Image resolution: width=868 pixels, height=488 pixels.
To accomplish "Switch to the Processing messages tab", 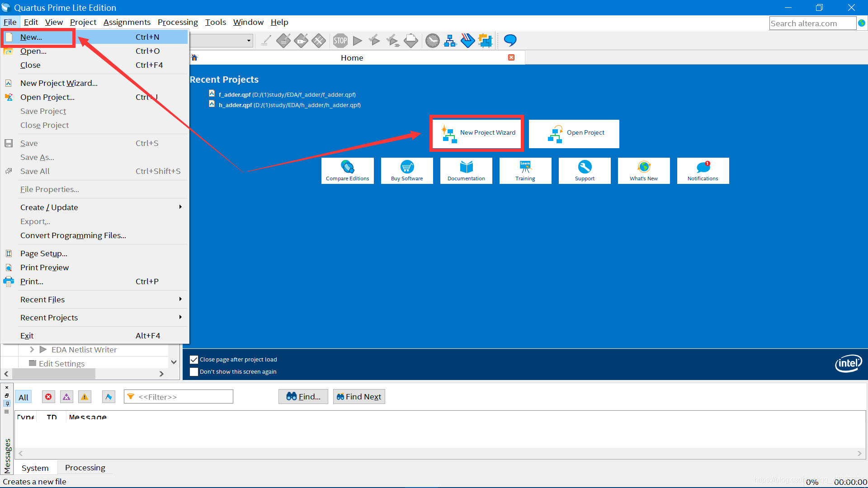I will tap(85, 468).
